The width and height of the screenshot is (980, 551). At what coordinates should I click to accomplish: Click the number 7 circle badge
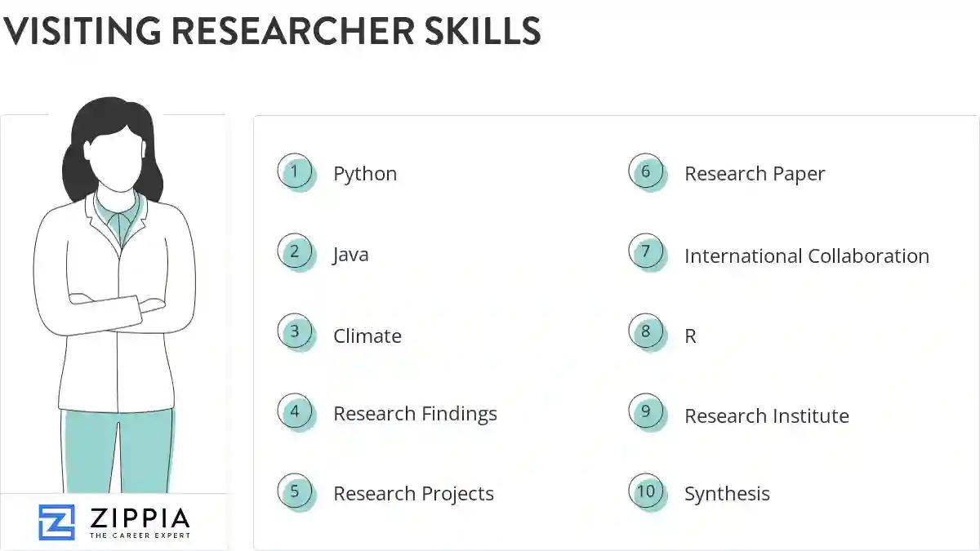[646, 252]
